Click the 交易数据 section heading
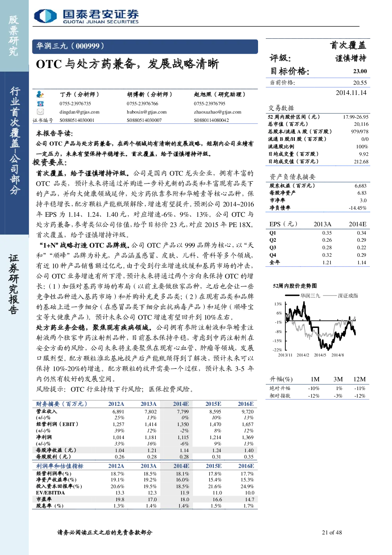 point(281,108)
